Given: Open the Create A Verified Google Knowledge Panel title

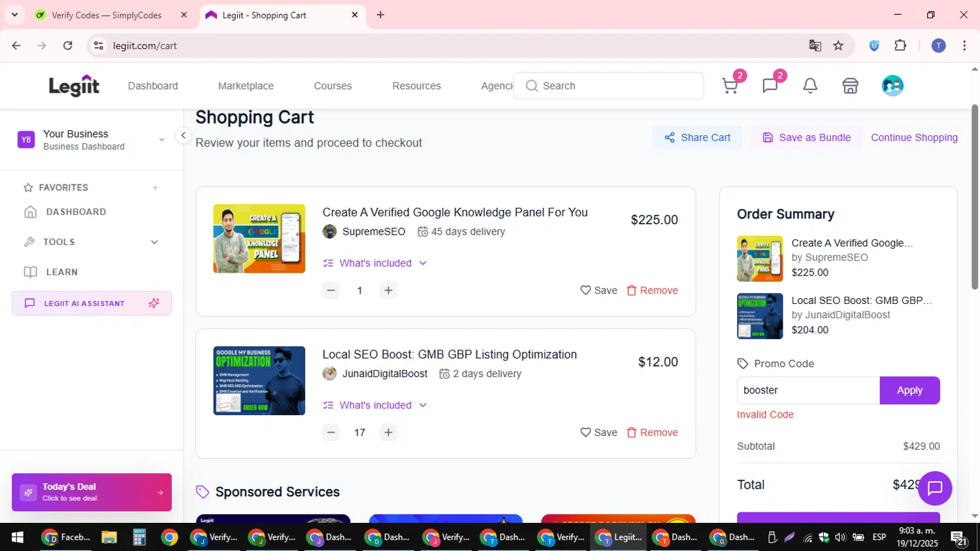Looking at the screenshot, I should (455, 212).
